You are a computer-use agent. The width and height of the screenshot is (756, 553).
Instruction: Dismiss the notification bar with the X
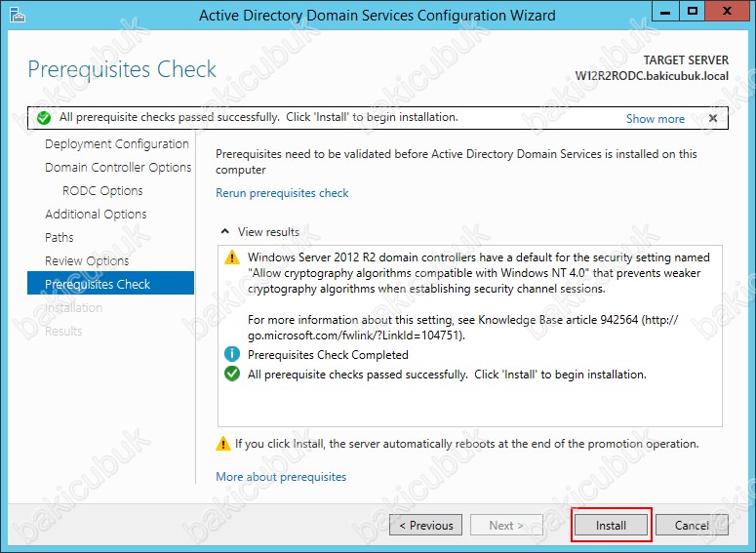pyautogui.click(x=713, y=118)
